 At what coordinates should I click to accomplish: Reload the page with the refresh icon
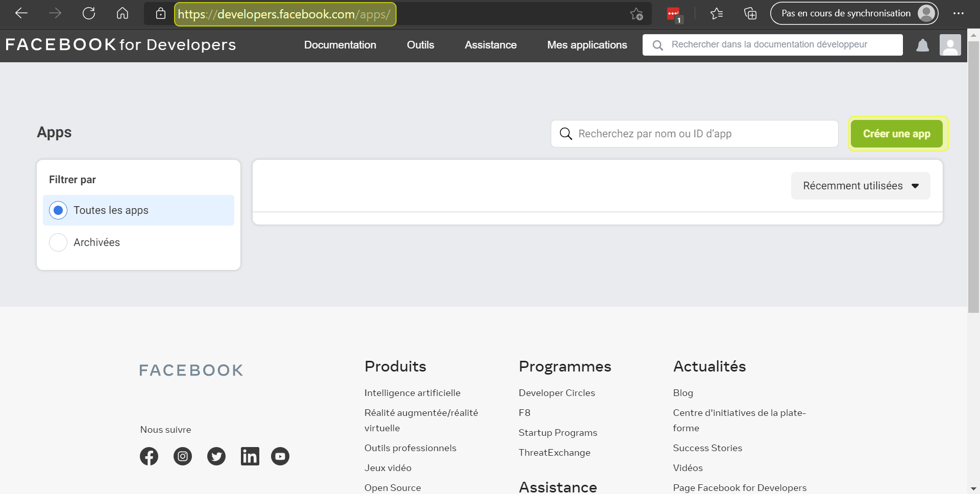[x=89, y=14]
